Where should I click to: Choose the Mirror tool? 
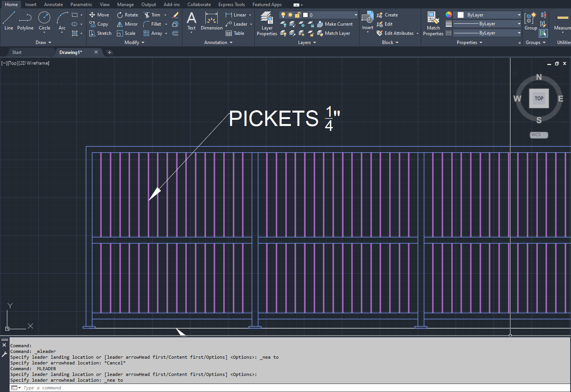128,24
